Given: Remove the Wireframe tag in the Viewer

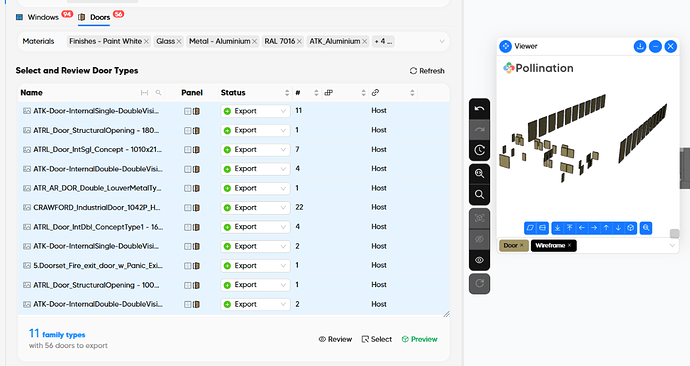Looking at the screenshot, I should tap(569, 245).
